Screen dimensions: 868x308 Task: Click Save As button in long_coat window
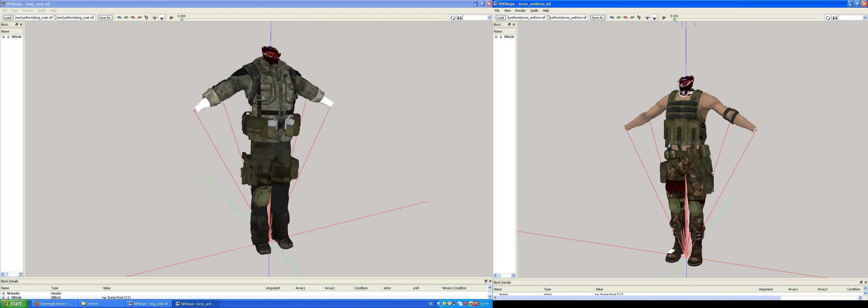click(104, 18)
